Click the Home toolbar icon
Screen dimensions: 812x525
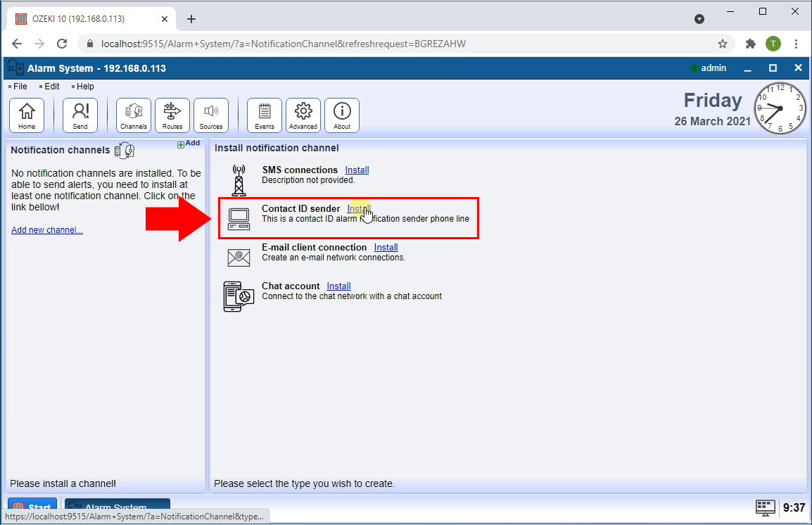[x=27, y=115]
